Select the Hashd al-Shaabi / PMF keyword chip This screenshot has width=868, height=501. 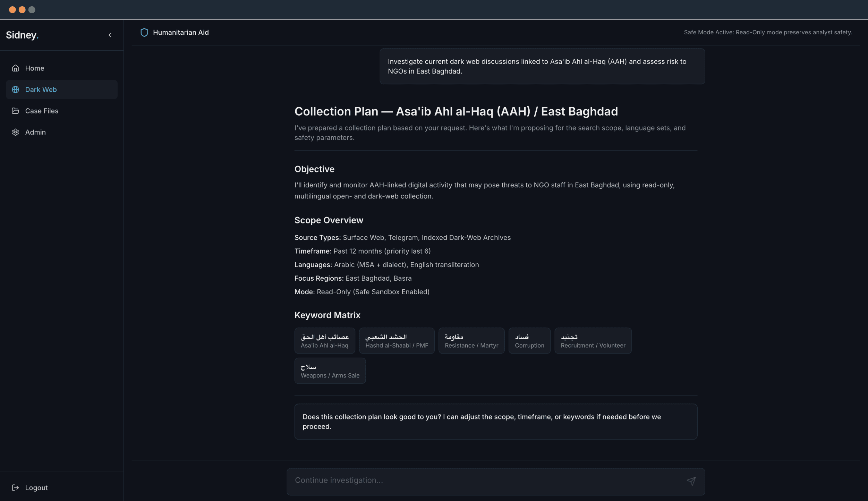click(397, 341)
